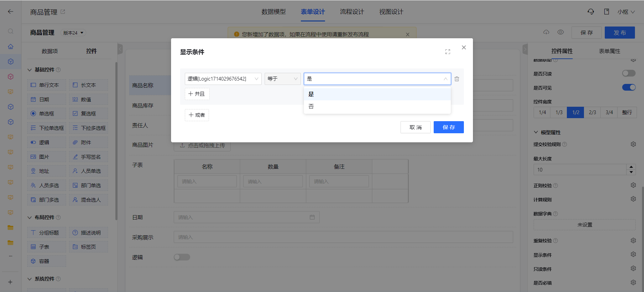Select the 逻辑 control in palette
644x292 pixels.
[47, 142]
